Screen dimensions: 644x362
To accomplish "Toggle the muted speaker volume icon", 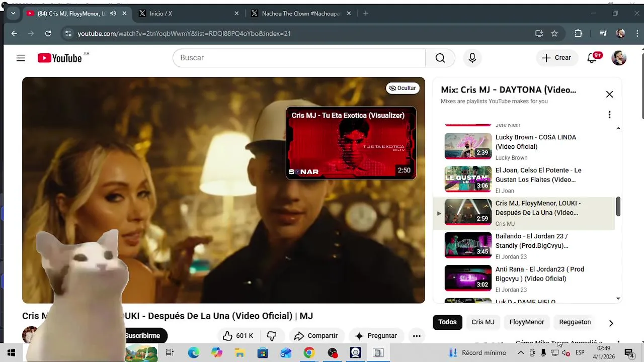I will pyautogui.click(x=566, y=353).
